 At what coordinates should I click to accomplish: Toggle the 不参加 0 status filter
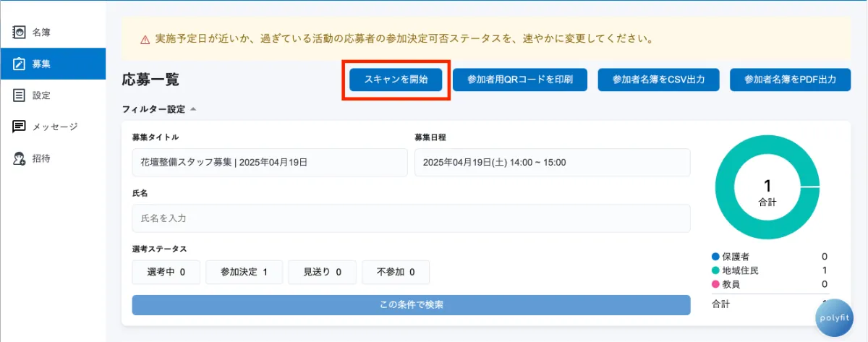396,273
